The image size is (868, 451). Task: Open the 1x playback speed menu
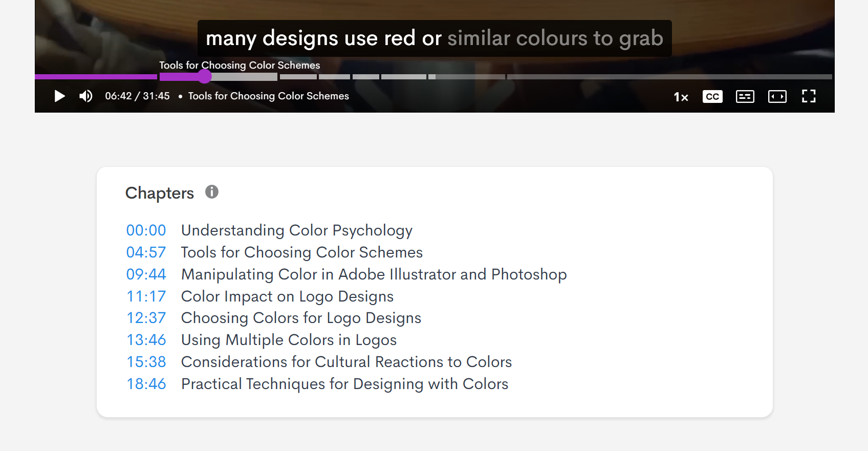(681, 97)
